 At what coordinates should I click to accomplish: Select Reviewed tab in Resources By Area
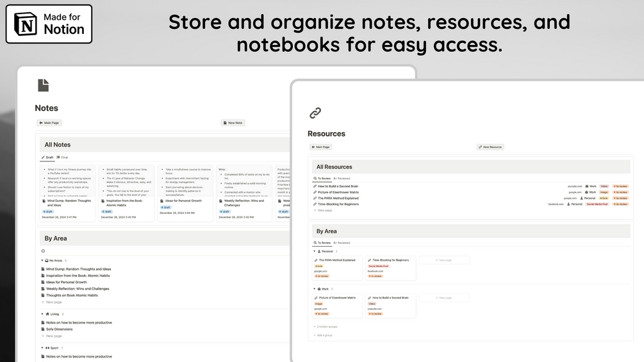342,243
